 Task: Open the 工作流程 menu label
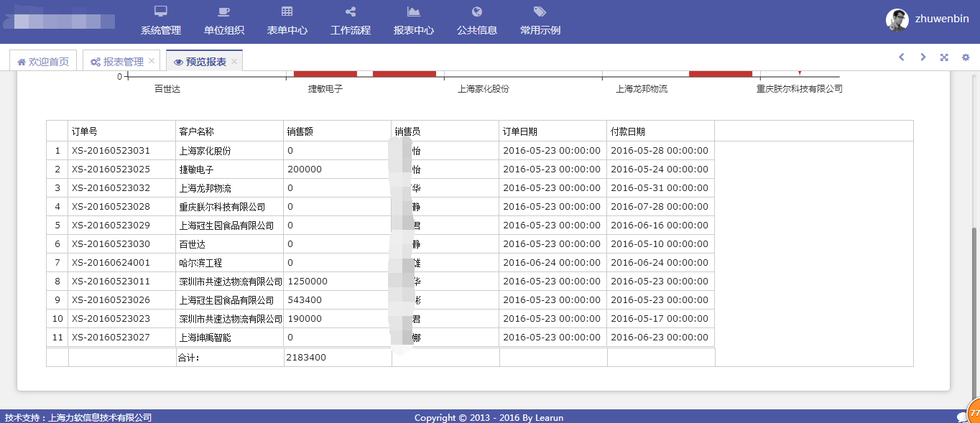coord(351,31)
